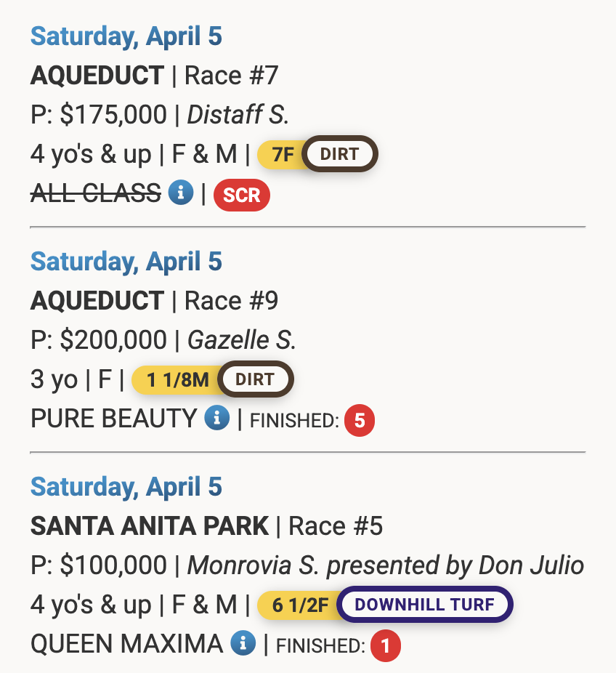Click the date heading above Santa Anita Park
Viewport: 616px width, 673px height.
point(126,487)
